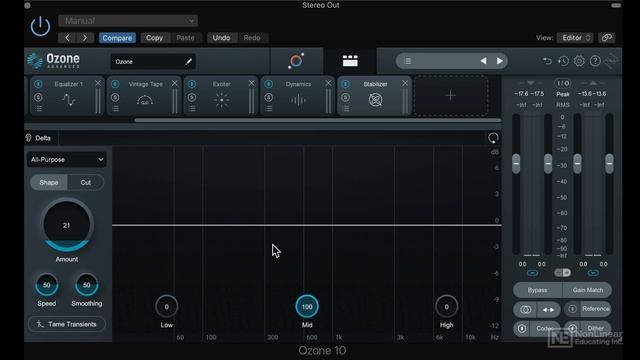Select the Vintage Tape module icon
This screenshot has height=360, width=640.
(x=145, y=100)
